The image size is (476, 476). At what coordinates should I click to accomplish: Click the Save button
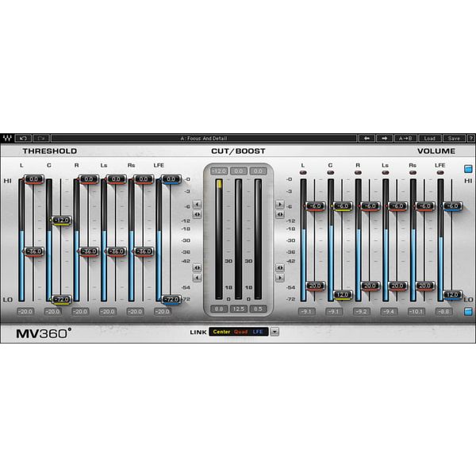453,138
